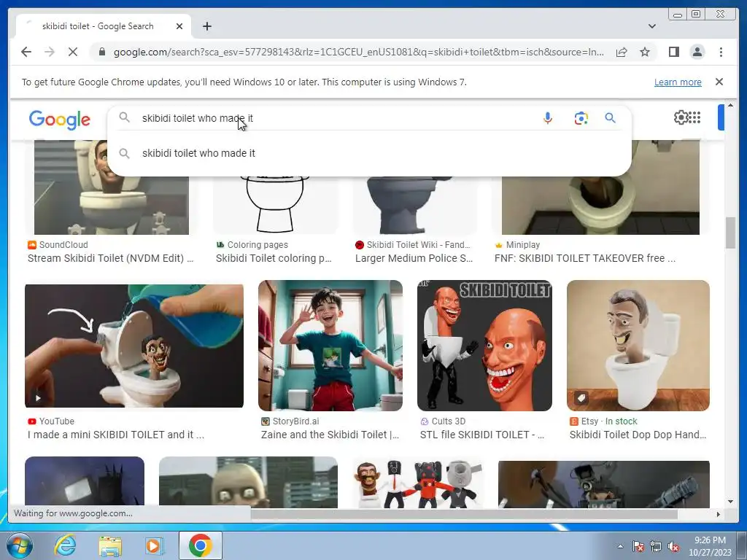Choose suggestion skibidi toilet who made it
Screen dimensions: 747x560
point(369,153)
